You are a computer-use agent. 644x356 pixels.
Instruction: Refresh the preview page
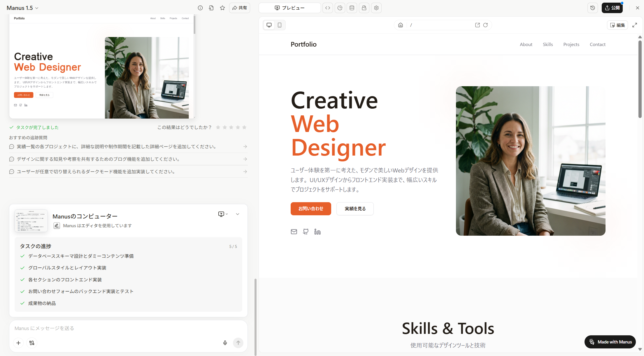(x=485, y=25)
